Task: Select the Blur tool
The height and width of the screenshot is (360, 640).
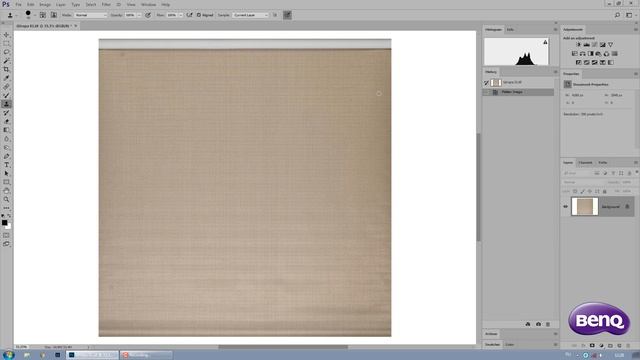Action: pyautogui.click(x=6, y=139)
